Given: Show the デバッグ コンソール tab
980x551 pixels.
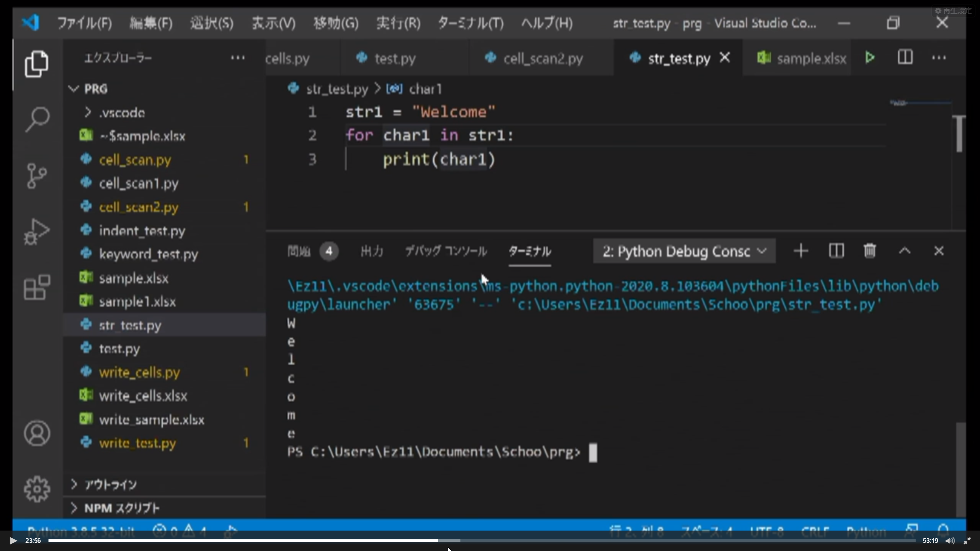Looking at the screenshot, I should pos(446,251).
